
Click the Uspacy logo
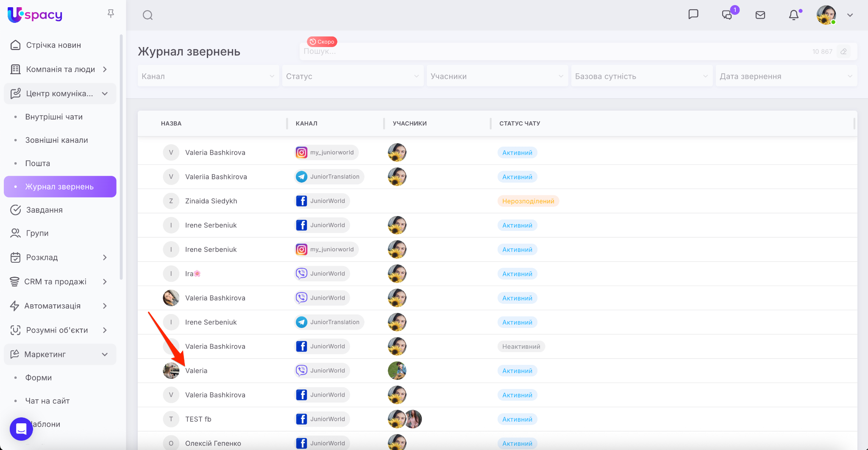(35, 15)
